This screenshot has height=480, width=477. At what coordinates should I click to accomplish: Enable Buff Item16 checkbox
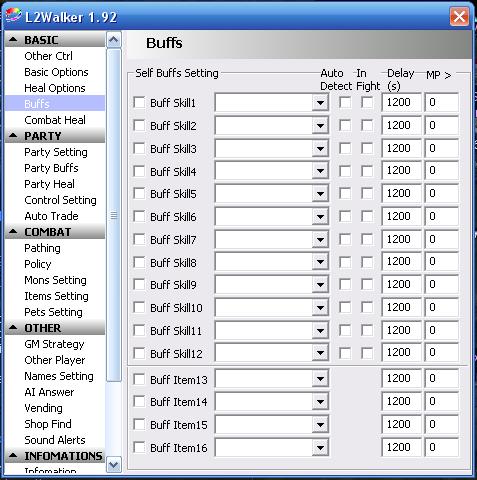pos(139,447)
